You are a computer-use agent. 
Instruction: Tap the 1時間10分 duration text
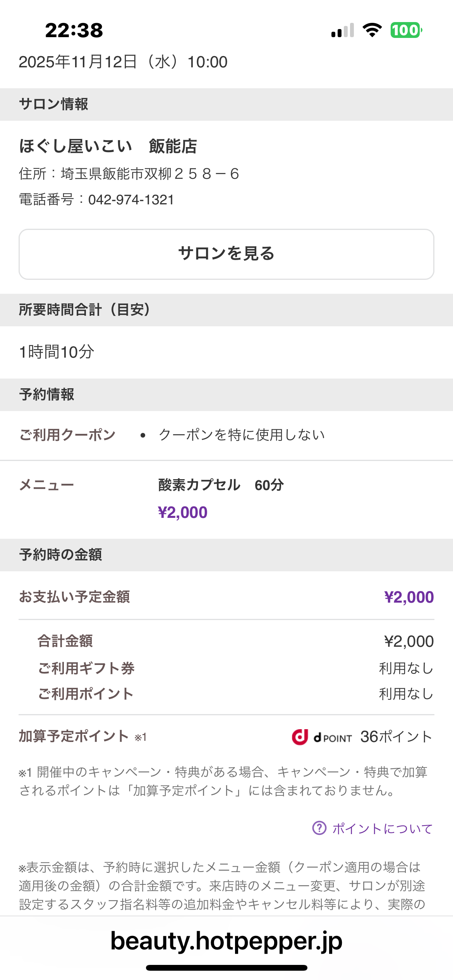[57, 352]
